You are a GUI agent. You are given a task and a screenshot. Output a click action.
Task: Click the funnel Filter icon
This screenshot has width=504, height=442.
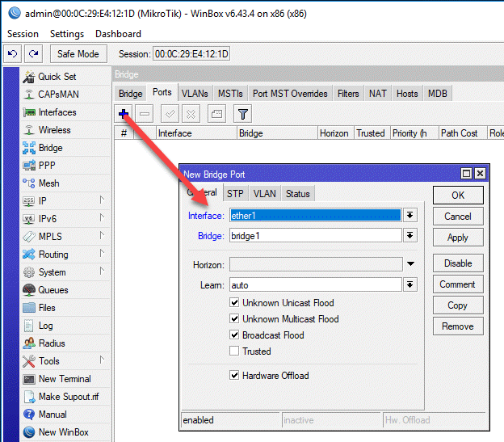pyautogui.click(x=242, y=113)
